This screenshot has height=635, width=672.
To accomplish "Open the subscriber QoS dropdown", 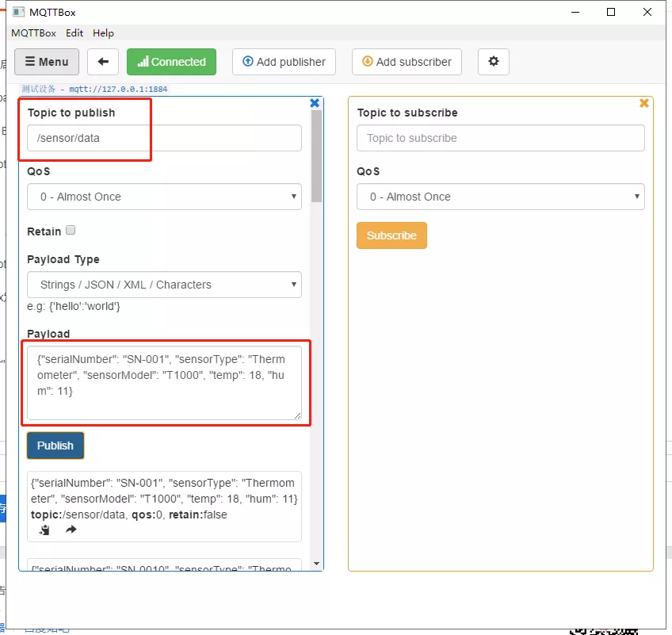I will coord(501,197).
